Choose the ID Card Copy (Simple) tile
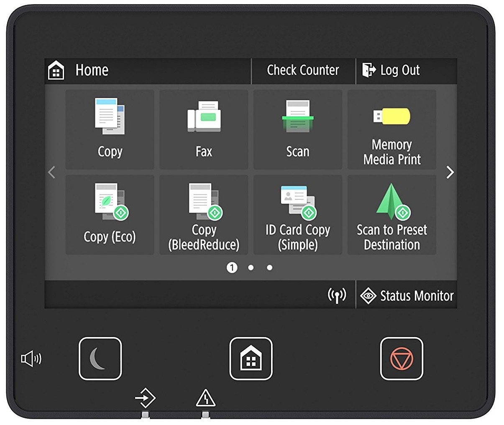 [x=298, y=215]
